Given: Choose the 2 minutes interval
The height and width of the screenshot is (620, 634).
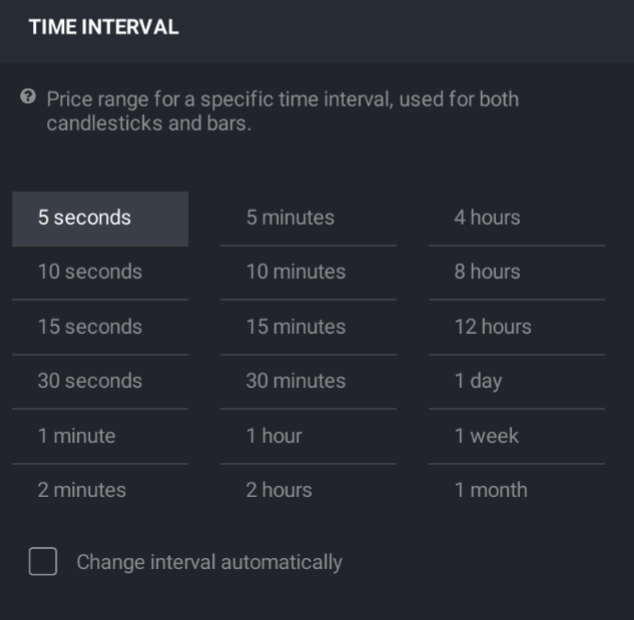Looking at the screenshot, I should [x=100, y=491].
